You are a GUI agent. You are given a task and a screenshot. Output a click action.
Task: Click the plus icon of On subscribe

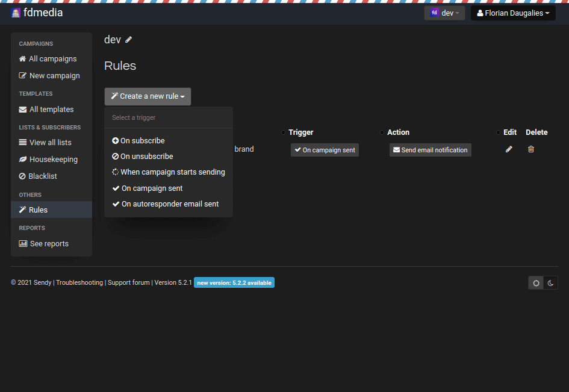[x=116, y=140]
